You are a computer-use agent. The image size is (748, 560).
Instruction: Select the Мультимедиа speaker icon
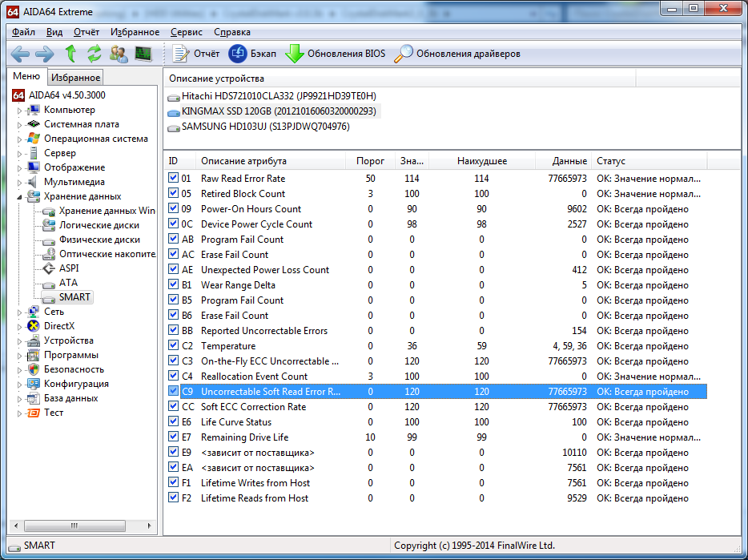coord(33,182)
